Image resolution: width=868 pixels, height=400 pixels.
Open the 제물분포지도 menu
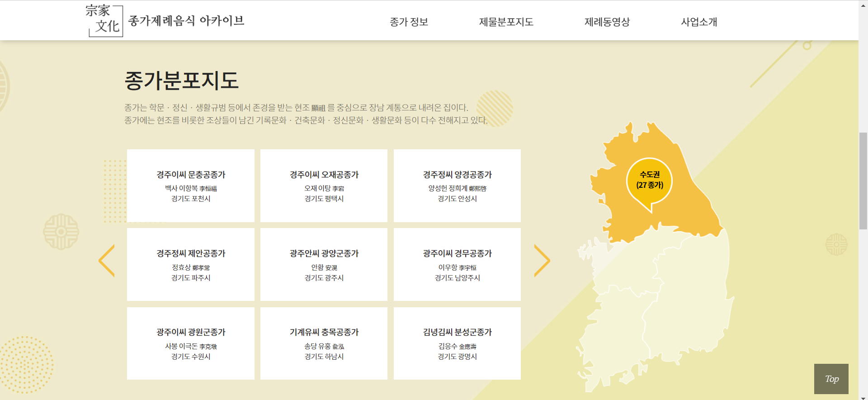pos(506,22)
